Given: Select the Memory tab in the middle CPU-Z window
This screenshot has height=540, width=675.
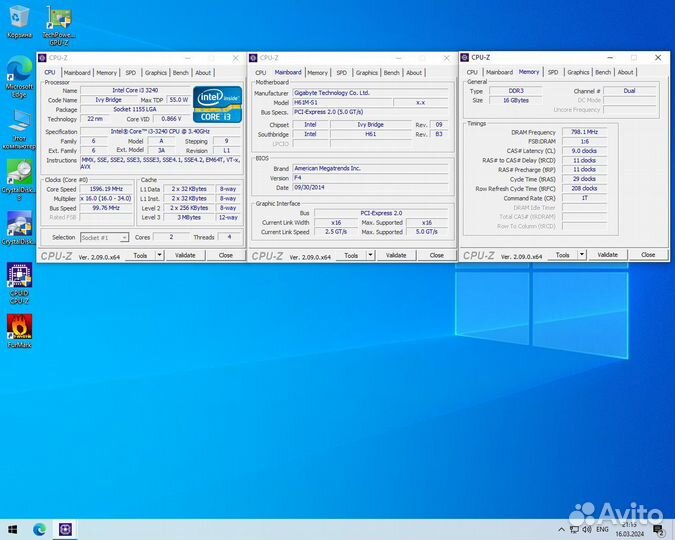Looking at the screenshot, I should tap(317, 73).
